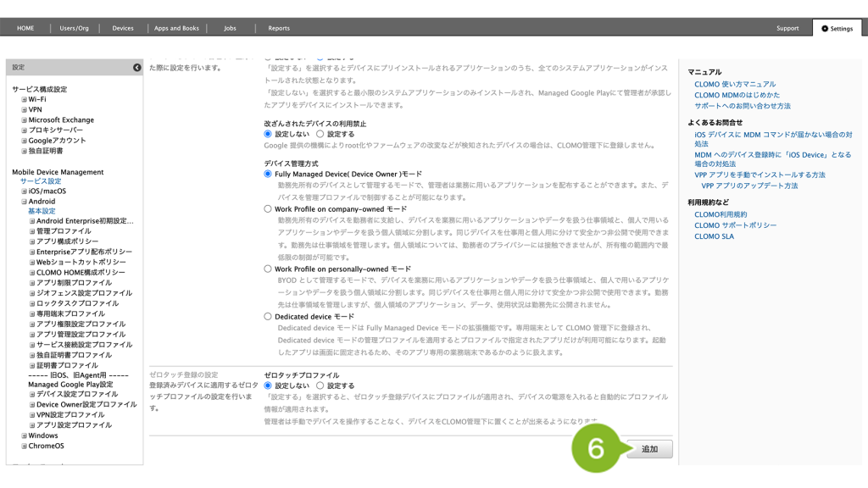Open Settings tab with gear icon
This screenshot has height=488, width=868.
837,28
